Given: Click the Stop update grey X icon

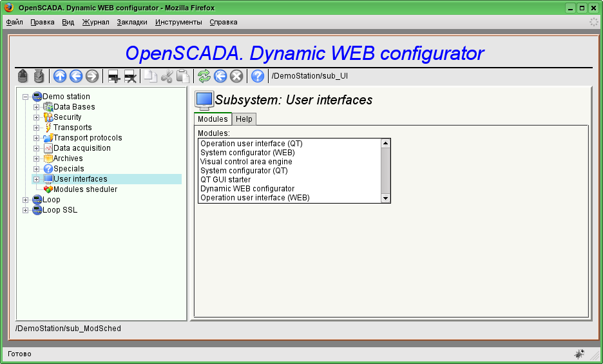Looking at the screenshot, I should click(x=236, y=76).
